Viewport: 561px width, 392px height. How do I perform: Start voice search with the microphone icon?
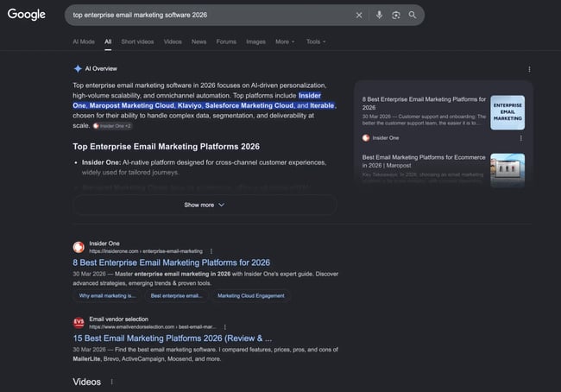[379, 15]
